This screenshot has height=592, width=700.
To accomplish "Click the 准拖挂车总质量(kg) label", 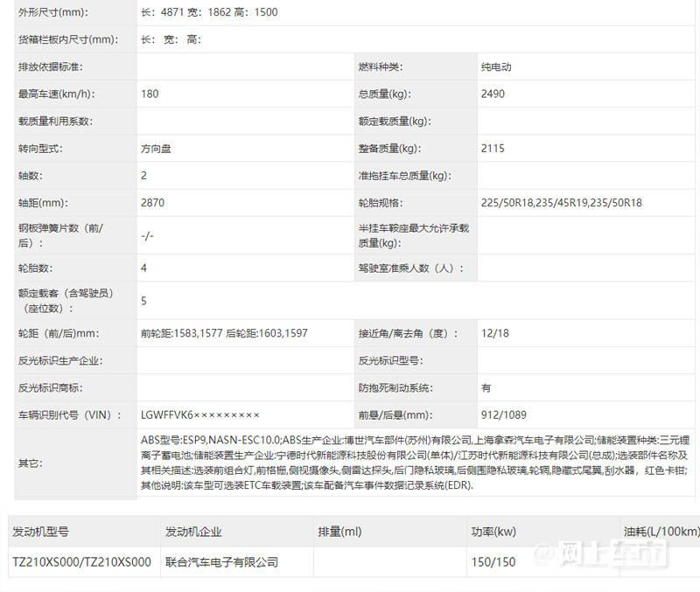I will pos(404,175).
